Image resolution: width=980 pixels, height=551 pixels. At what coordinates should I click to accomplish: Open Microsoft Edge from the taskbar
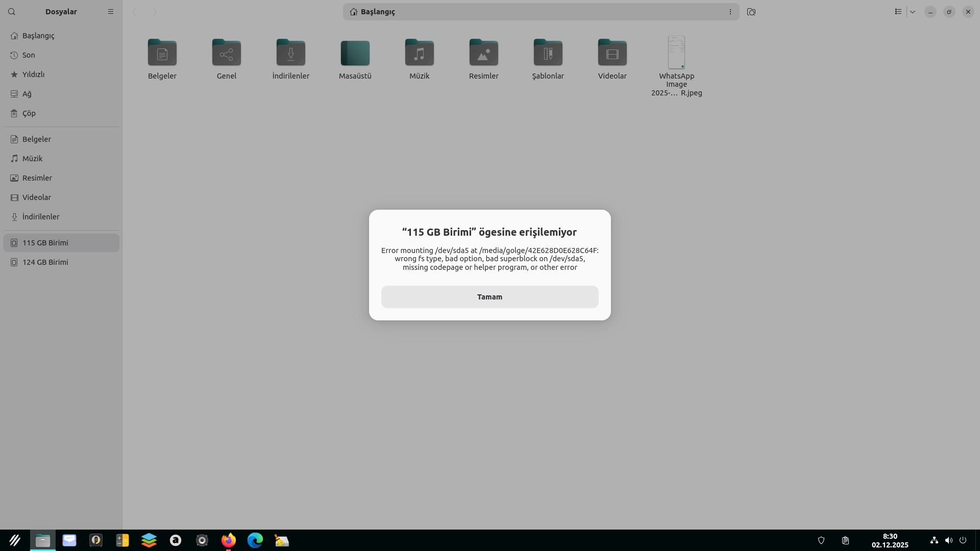click(x=255, y=540)
